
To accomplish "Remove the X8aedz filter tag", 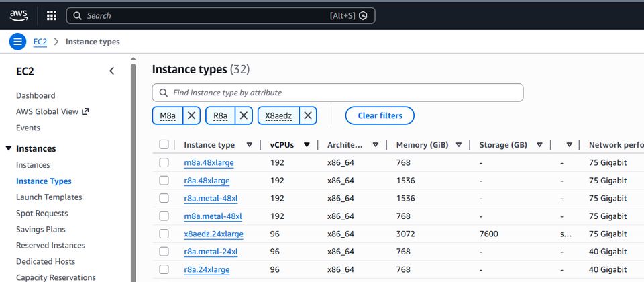I will (308, 115).
